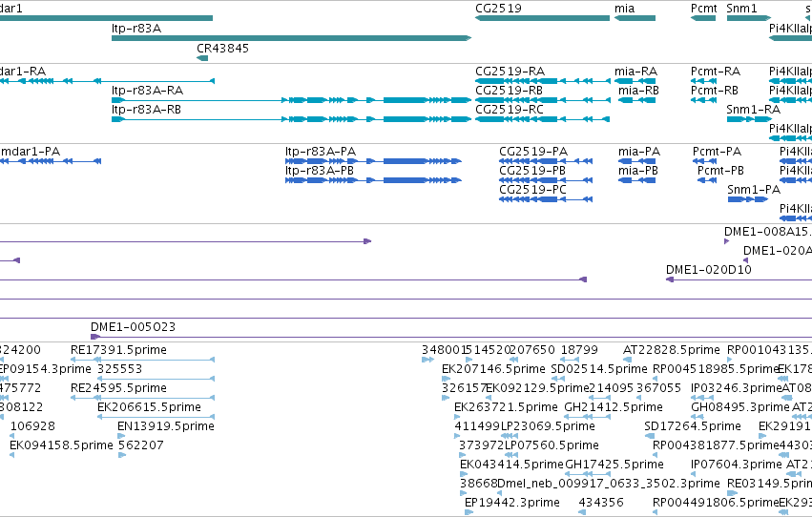The image size is (812, 517).
Task: Open the Pcmt-PA protein
Action: 704,161
